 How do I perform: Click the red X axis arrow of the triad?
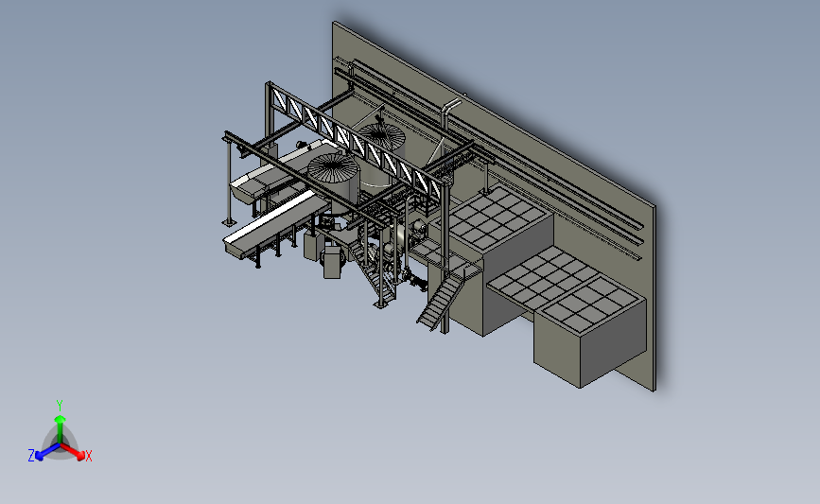click(73, 451)
